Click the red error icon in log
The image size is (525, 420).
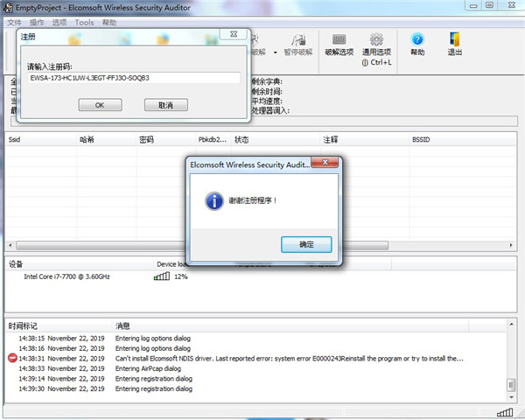[12, 358]
